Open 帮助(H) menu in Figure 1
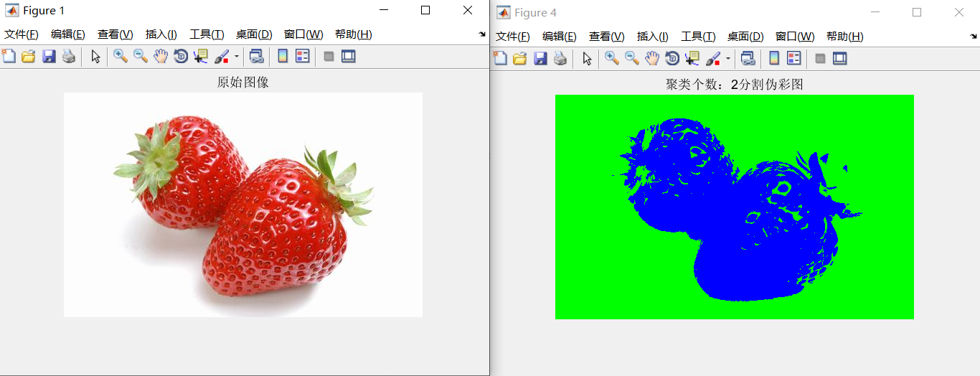This screenshot has height=376, width=980. (353, 34)
